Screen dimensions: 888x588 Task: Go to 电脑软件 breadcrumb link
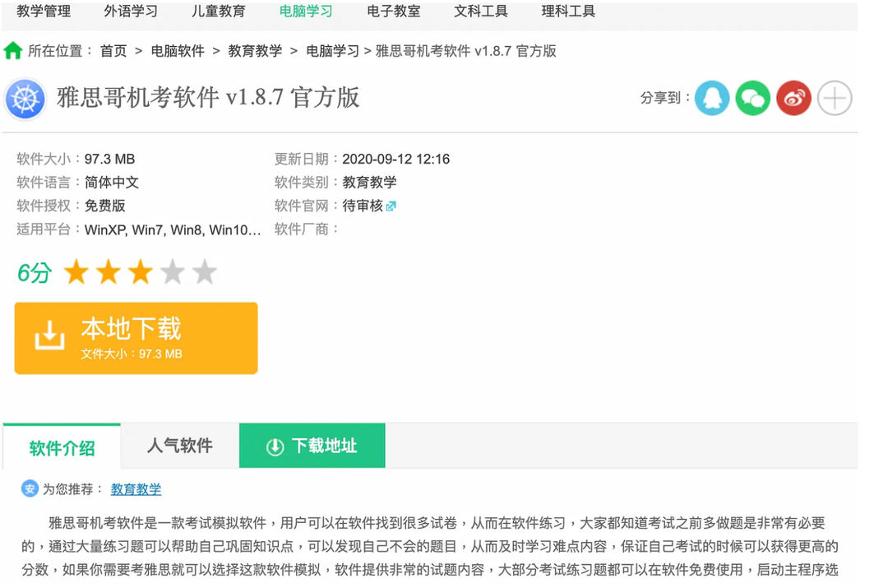pyautogui.click(x=178, y=51)
